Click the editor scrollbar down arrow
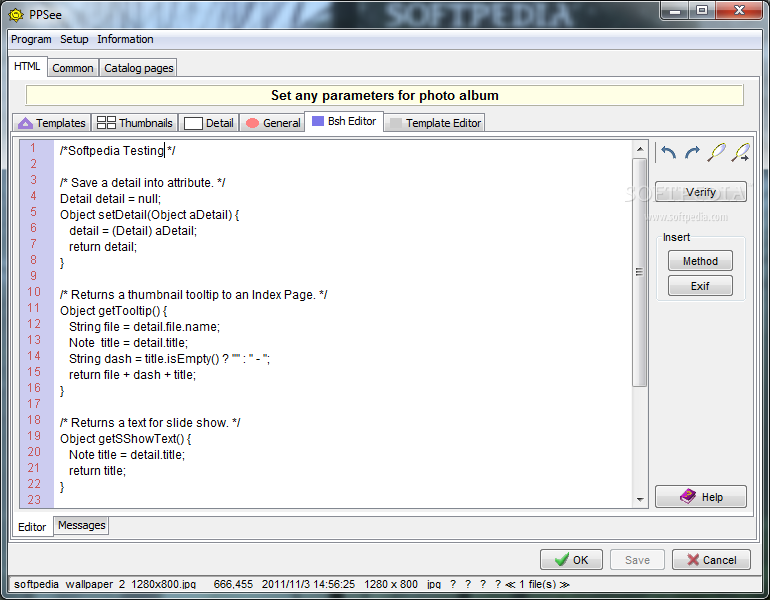This screenshot has width=770, height=600. [x=639, y=499]
